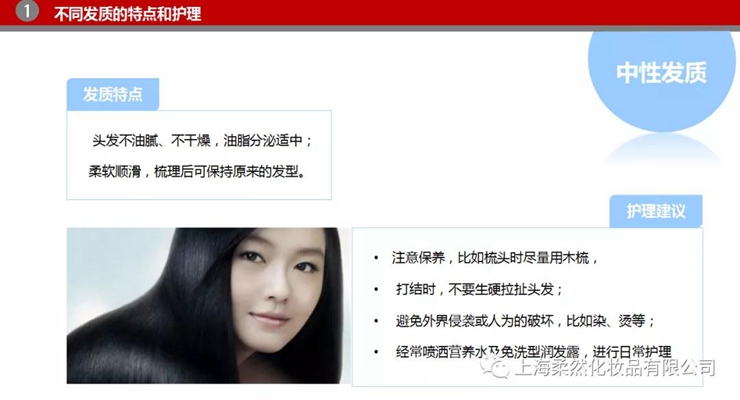Click the number 1 circle badge
Viewport: 740px width, 400px height.
pyautogui.click(x=27, y=11)
